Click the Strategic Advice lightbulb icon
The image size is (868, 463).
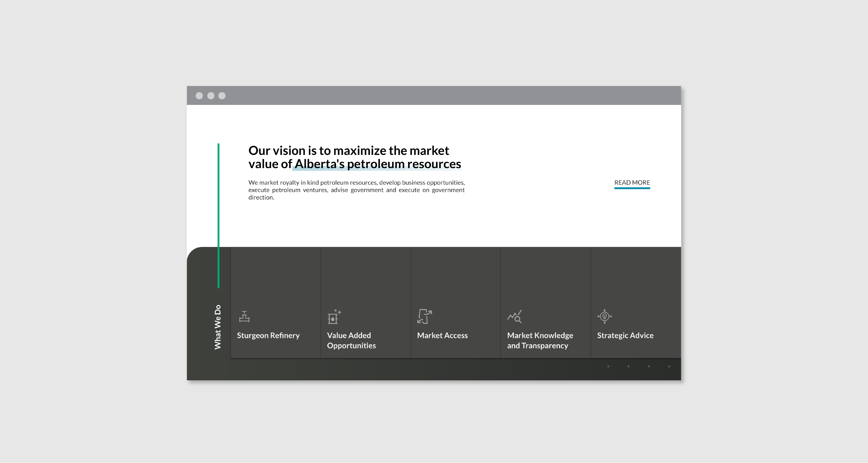[x=604, y=316]
